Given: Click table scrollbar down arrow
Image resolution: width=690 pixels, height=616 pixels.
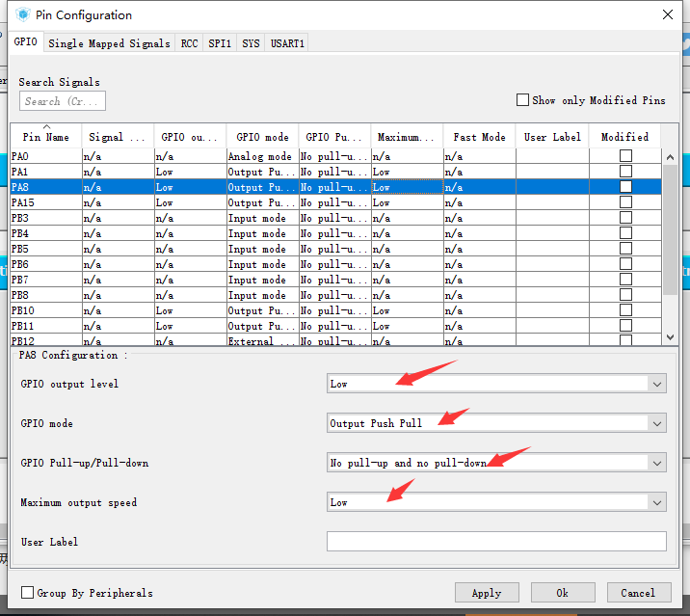Looking at the screenshot, I should [x=670, y=337].
